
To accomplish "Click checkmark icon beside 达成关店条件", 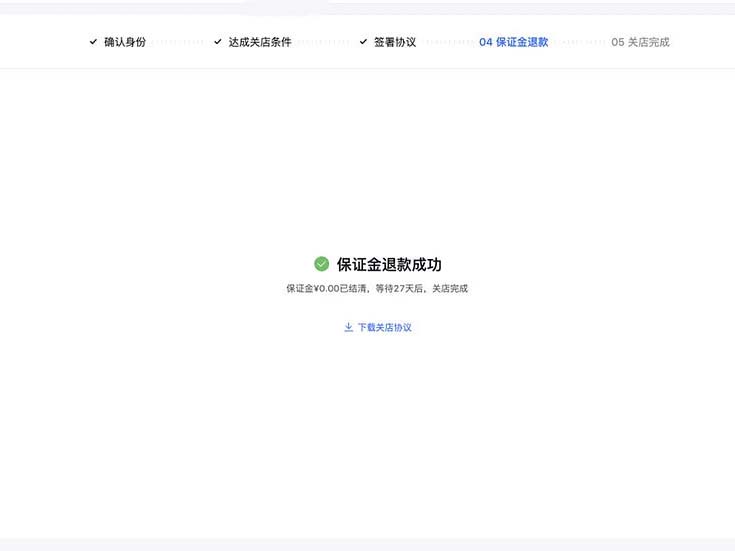I will tap(218, 42).
